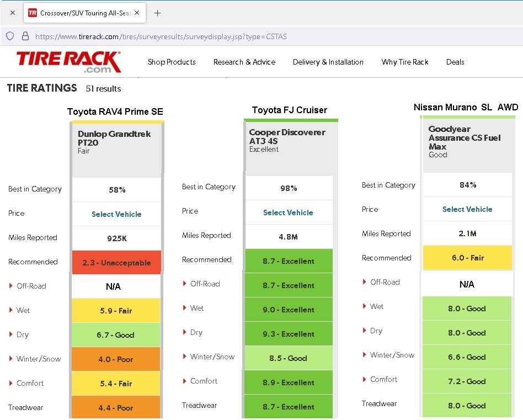Click the 7.2 - Good comfort rating

tap(467, 381)
